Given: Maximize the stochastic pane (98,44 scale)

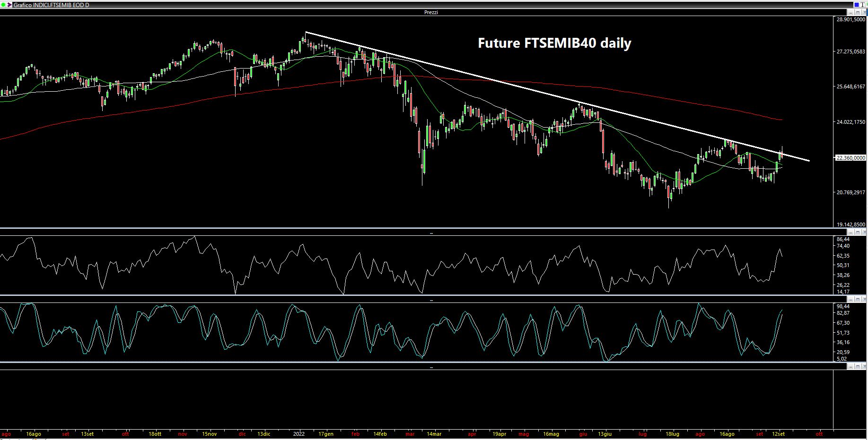Looking at the screenshot, I should [858, 299].
